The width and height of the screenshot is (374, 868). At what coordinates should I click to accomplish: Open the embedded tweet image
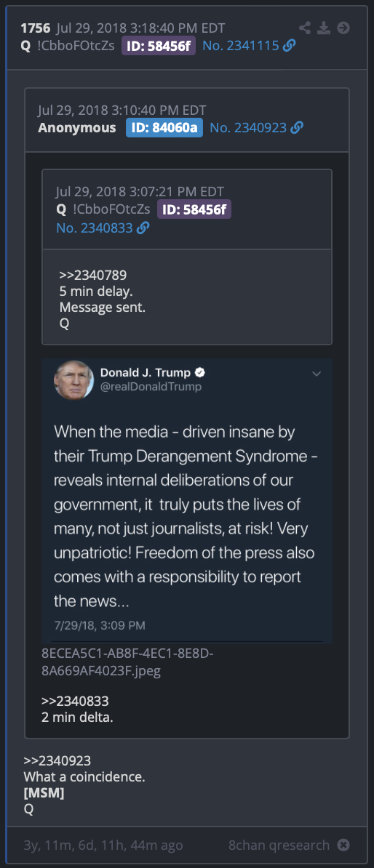click(x=187, y=501)
